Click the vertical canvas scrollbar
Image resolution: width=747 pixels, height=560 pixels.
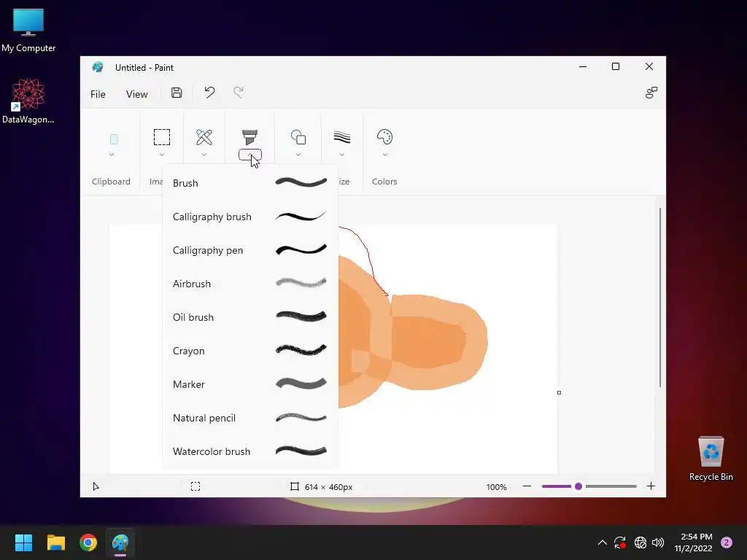(x=659, y=297)
